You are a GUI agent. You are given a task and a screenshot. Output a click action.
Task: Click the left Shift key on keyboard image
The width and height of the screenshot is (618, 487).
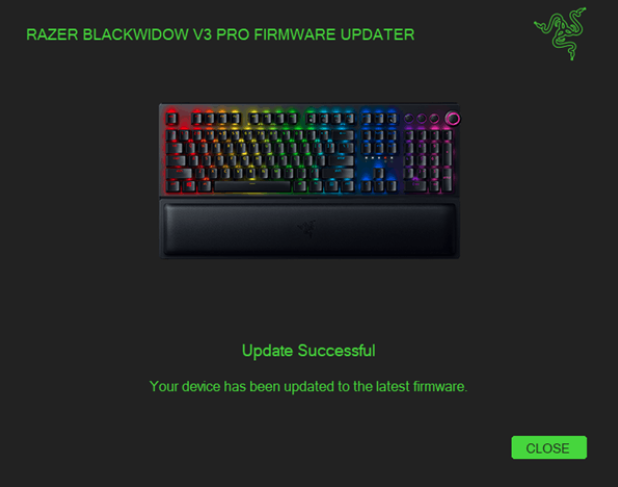pyautogui.click(x=179, y=173)
